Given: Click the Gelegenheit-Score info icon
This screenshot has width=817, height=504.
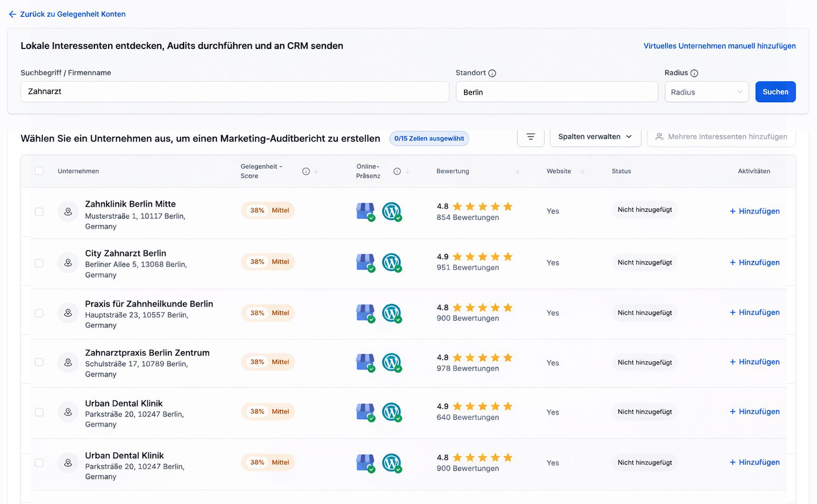Looking at the screenshot, I should tap(306, 171).
